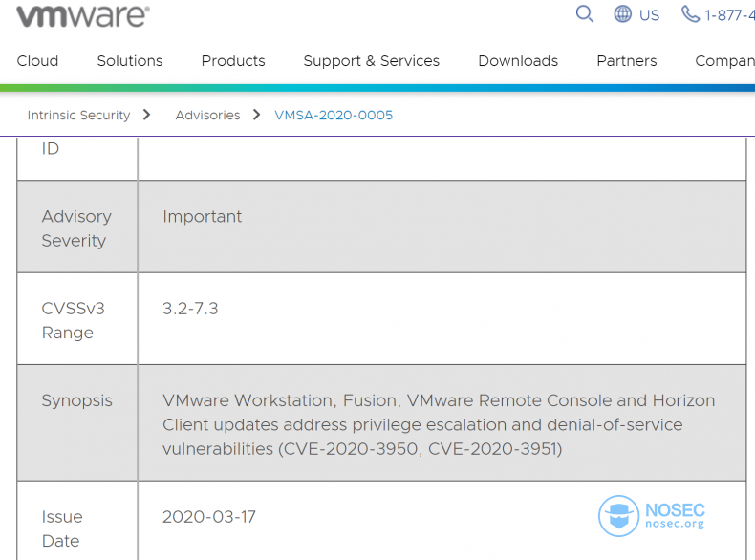The width and height of the screenshot is (755, 560).
Task: Click the phone icon
Action: 690,14
